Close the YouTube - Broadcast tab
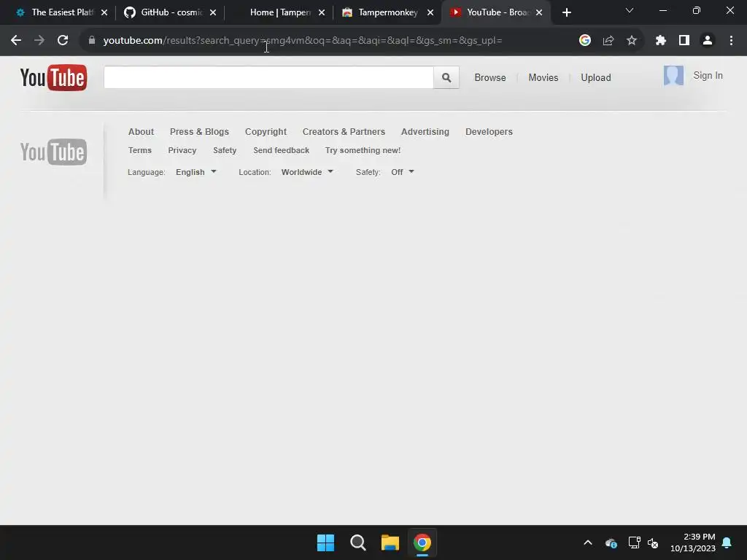Viewport: 747px width, 560px height. [x=539, y=12]
